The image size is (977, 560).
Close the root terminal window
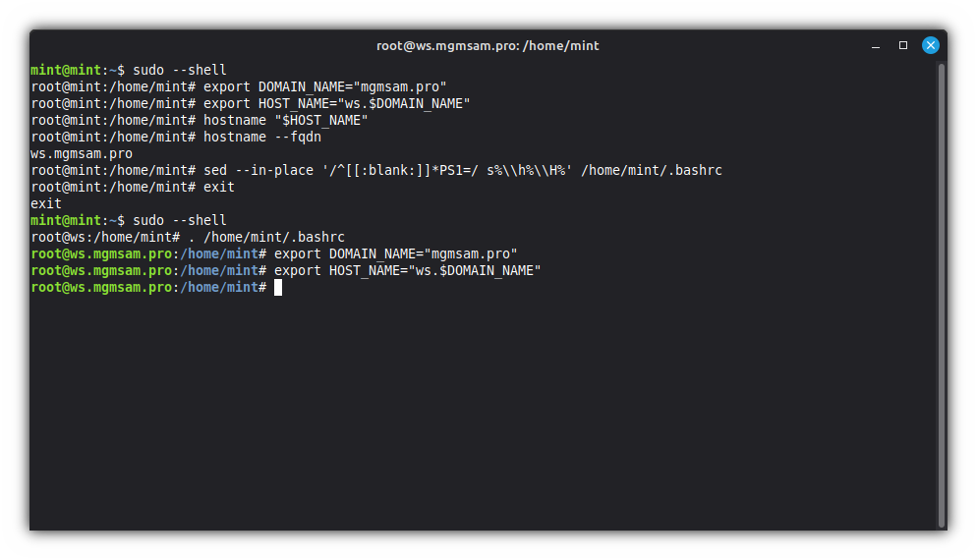[x=930, y=45]
